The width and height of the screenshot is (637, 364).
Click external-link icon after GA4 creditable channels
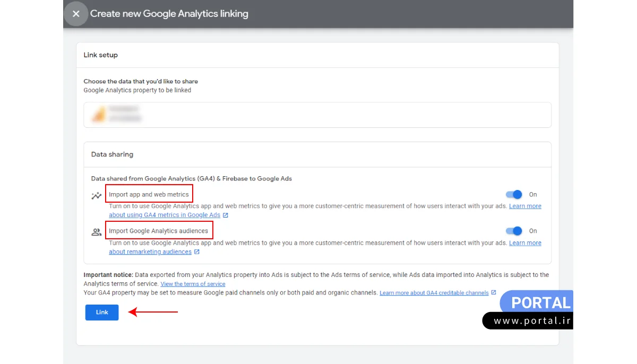pyautogui.click(x=494, y=292)
